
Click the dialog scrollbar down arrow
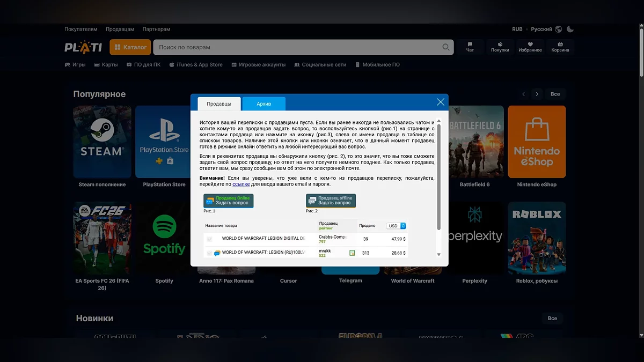pos(438,255)
